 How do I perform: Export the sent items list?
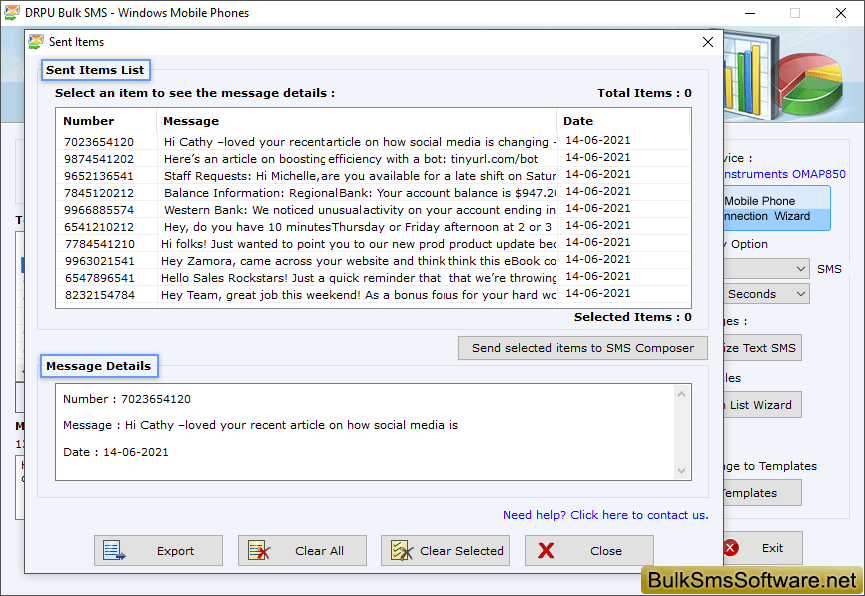(x=158, y=550)
